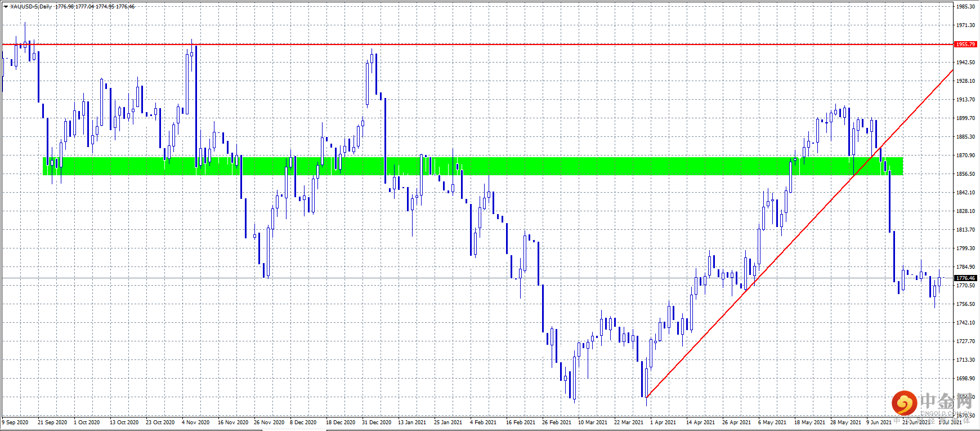980x431 pixels.
Task: Click the 9 Sep 2020 date label
Action: tap(15, 423)
